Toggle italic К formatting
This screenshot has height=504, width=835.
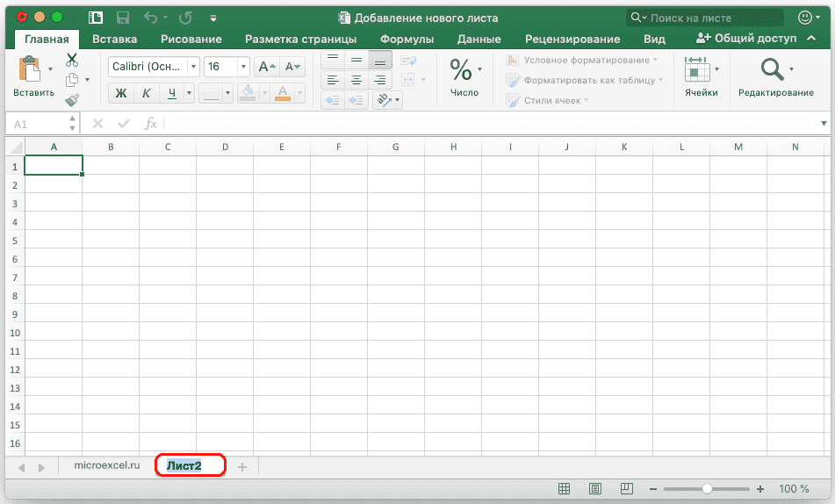point(147,93)
